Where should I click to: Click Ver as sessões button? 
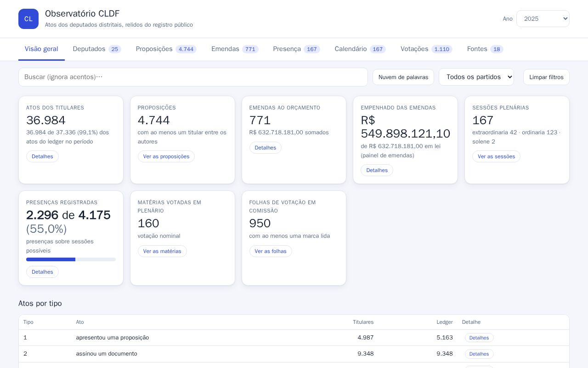click(x=496, y=156)
